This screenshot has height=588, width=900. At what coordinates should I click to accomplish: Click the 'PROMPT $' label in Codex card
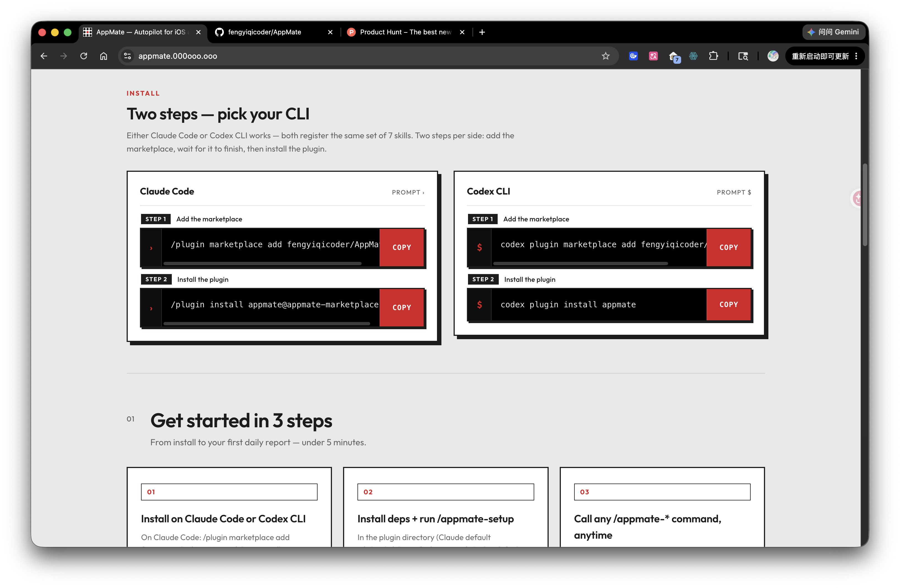click(734, 192)
